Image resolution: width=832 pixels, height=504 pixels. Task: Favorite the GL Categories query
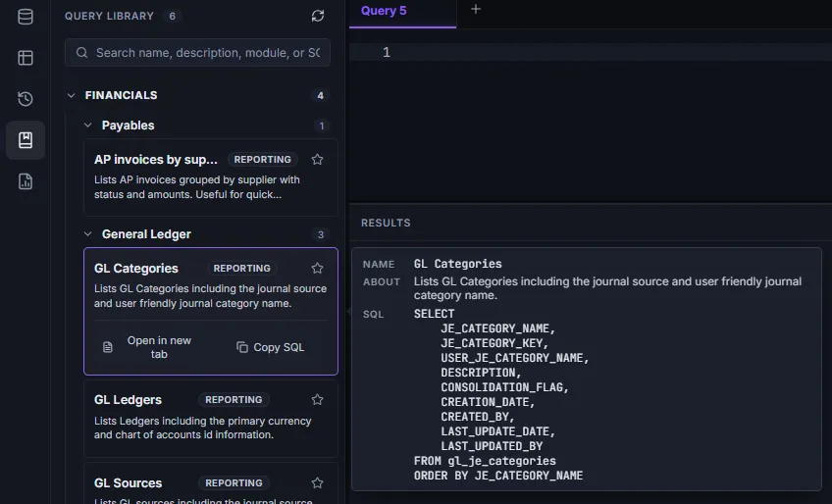(317, 268)
